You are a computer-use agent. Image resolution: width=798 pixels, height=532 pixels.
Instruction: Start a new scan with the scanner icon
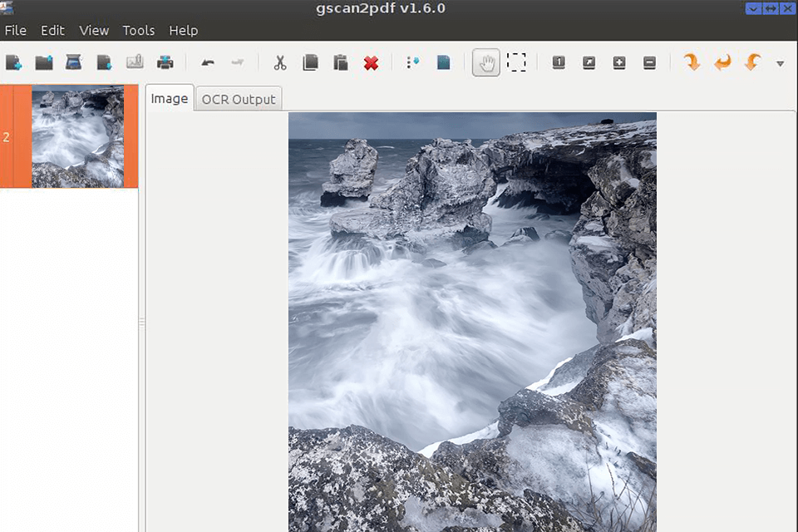click(x=75, y=62)
